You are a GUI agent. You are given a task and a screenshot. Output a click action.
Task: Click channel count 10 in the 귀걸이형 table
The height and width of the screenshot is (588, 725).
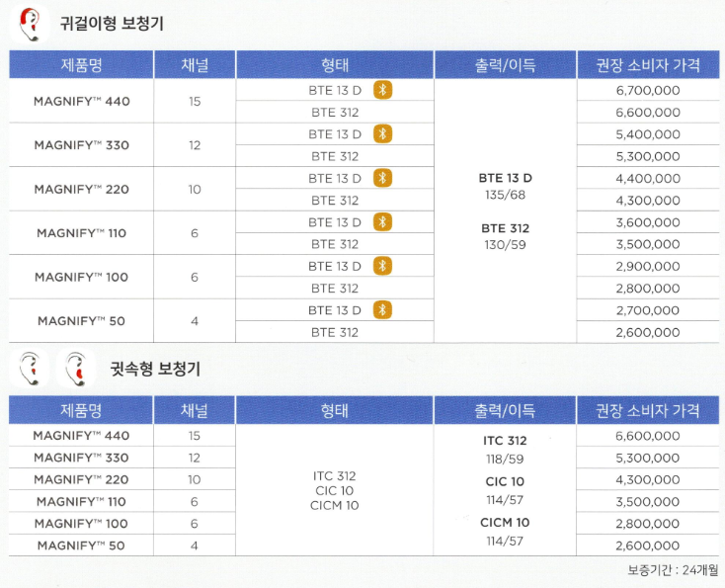(195, 189)
